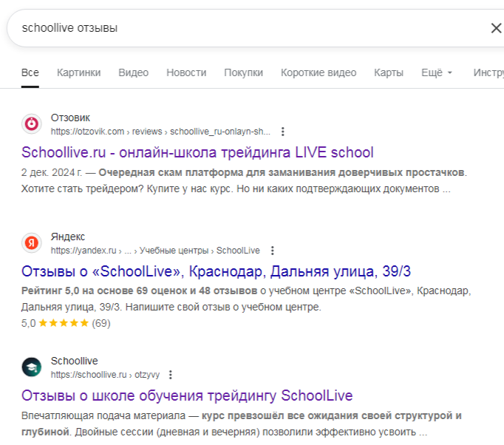
Task: Open three-dot menu for Yandex result
Action: (x=272, y=250)
